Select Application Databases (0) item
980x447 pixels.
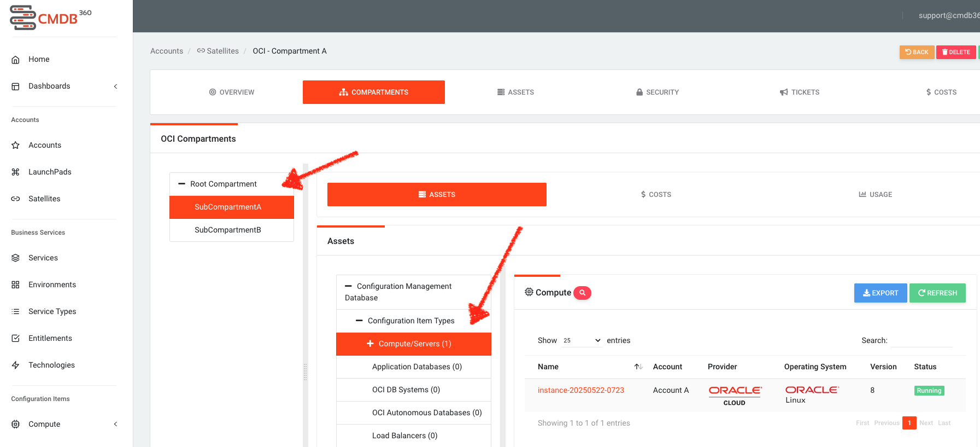pyautogui.click(x=414, y=367)
